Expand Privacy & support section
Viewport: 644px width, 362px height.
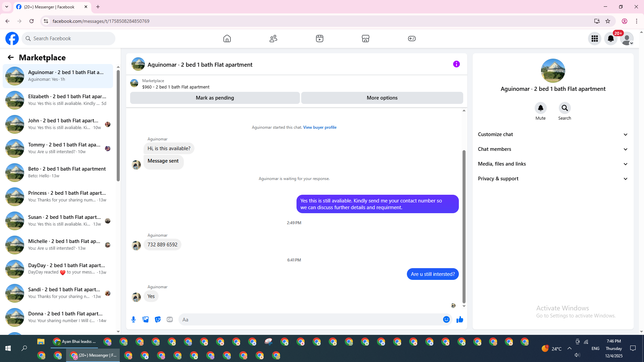coord(553,179)
